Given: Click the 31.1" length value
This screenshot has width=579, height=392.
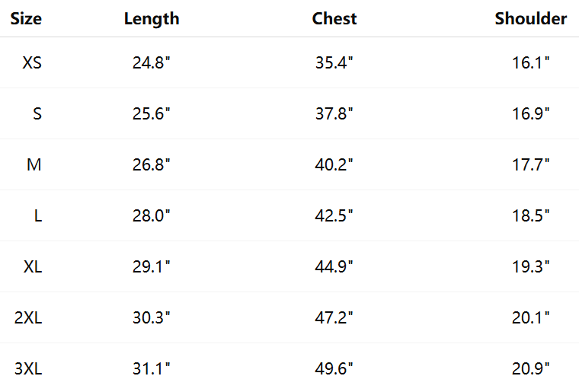Looking at the screenshot, I should click(x=152, y=368).
